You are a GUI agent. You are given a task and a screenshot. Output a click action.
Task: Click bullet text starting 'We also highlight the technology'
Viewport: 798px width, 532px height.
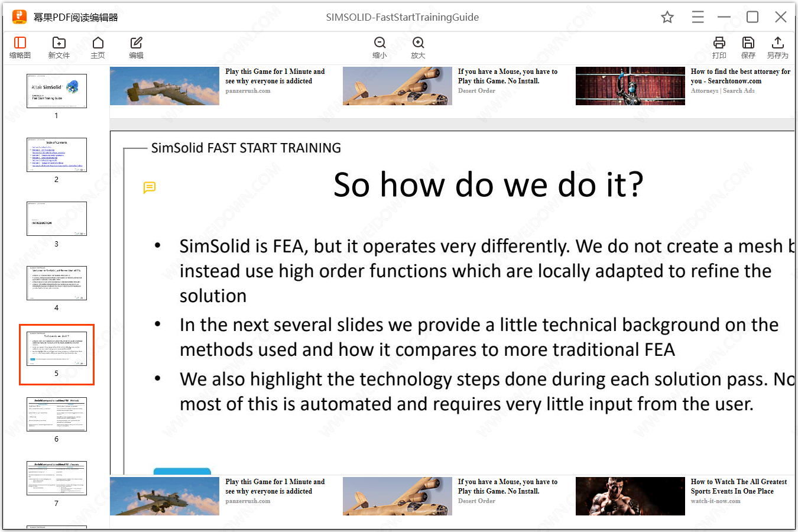487,391
